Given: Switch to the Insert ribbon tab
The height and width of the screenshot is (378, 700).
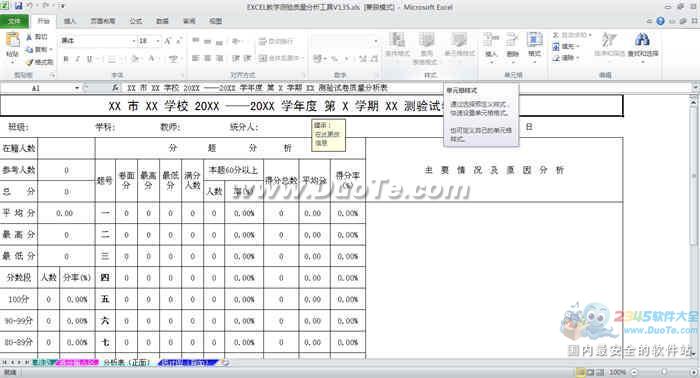Looking at the screenshot, I should [x=70, y=21].
